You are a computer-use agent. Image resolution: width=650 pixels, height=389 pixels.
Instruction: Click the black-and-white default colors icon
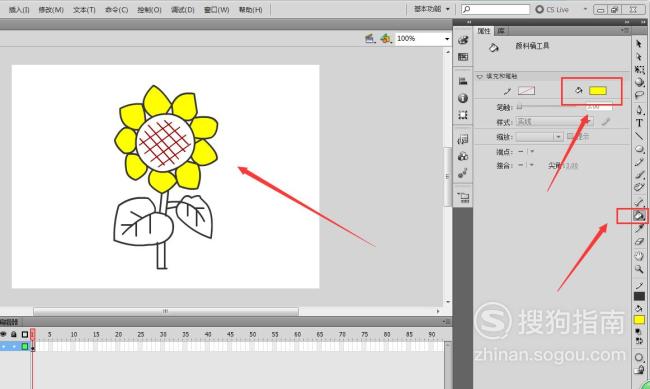pyautogui.click(x=639, y=332)
